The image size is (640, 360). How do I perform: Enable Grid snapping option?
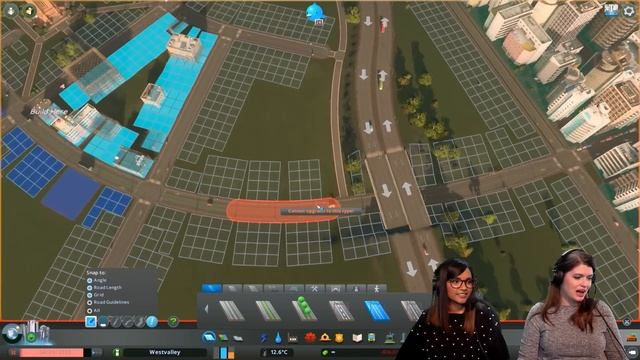(x=89, y=295)
